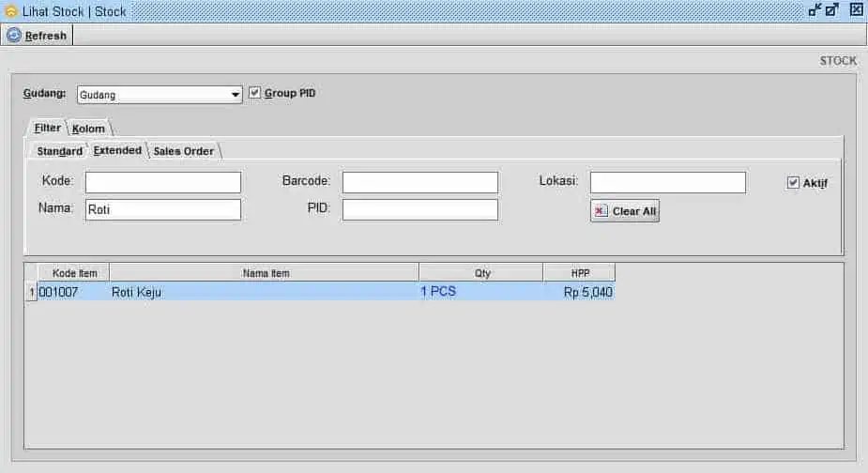
Task: Click the Rp 5,040 HPP cell
Action: [579, 292]
